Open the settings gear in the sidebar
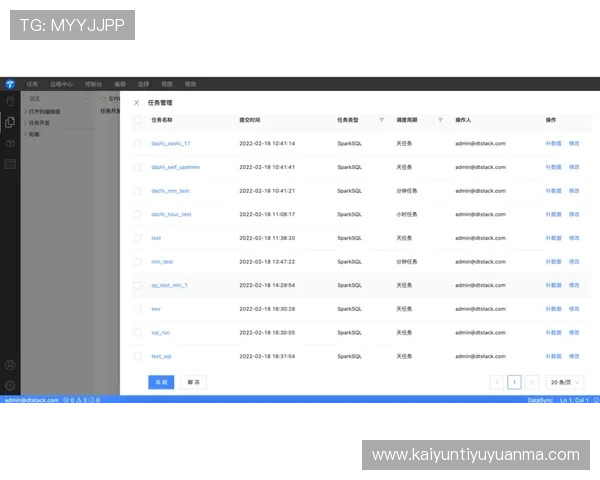Screen dimensions: 600x480 click(10, 385)
